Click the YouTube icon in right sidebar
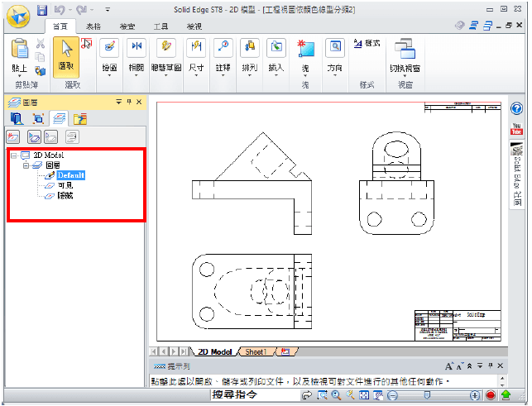The height and width of the screenshot is (406, 532). [x=516, y=129]
